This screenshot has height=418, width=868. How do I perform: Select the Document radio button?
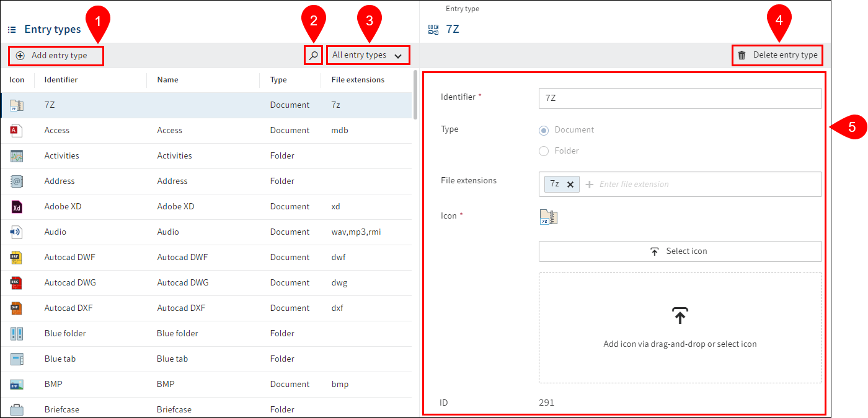pos(544,130)
